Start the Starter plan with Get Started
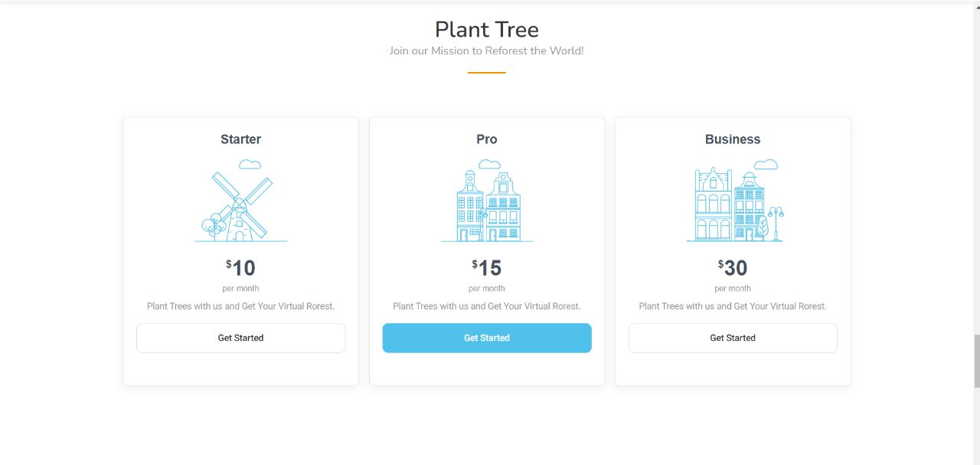 241,338
